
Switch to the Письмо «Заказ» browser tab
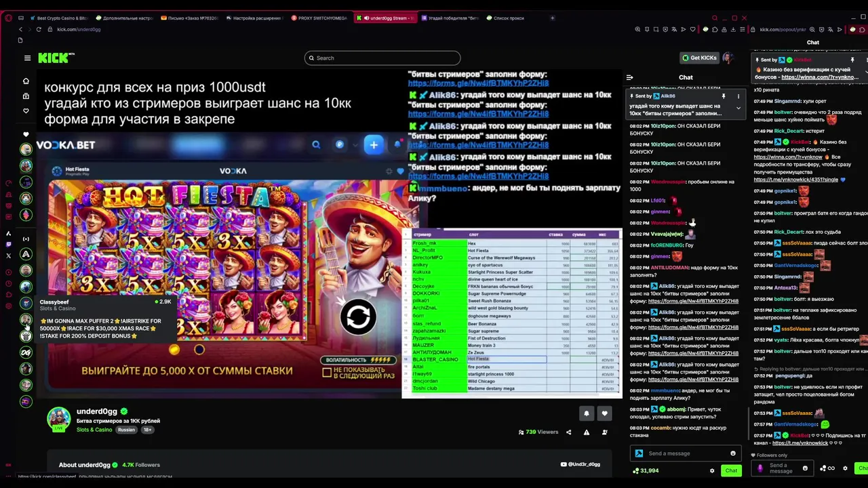pyautogui.click(x=190, y=18)
